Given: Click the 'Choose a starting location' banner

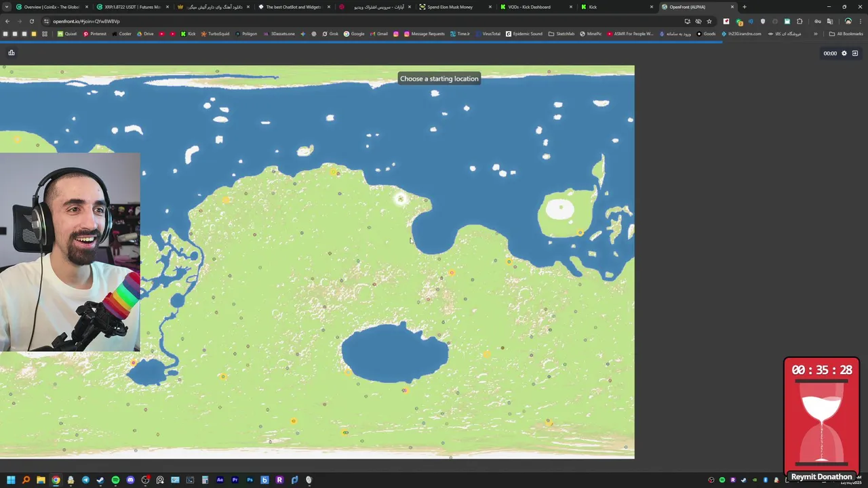Looking at the screenshot, I should (439, 79).
